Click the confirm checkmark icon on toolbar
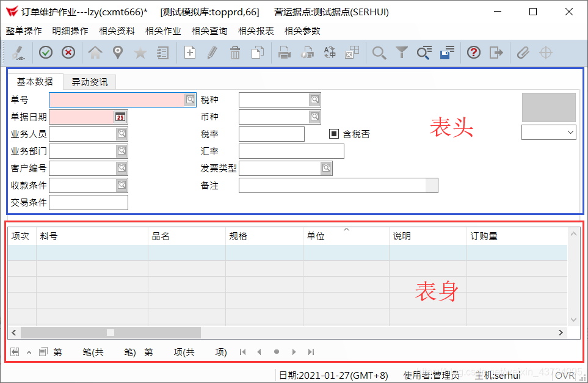Viewport: 588px width, 383px height. [x=45, y=53]
